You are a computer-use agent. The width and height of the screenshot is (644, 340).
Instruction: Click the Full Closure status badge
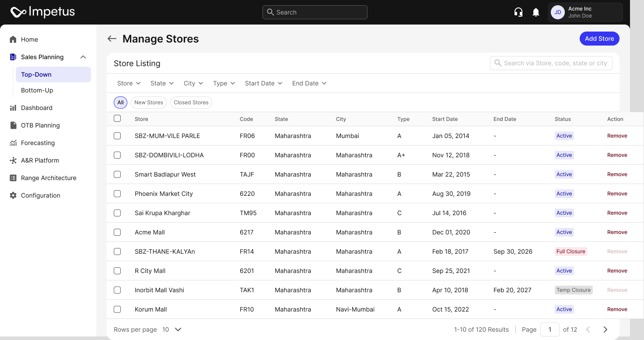570,251
